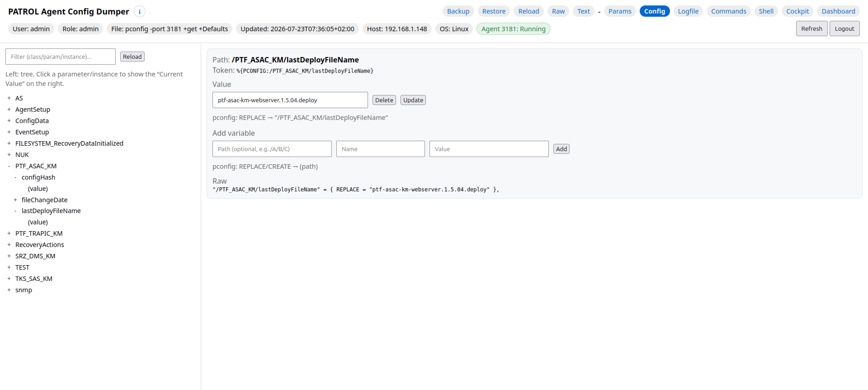868x390 pixels.
Task: Open the info icon beside the title
Action: 139,12
